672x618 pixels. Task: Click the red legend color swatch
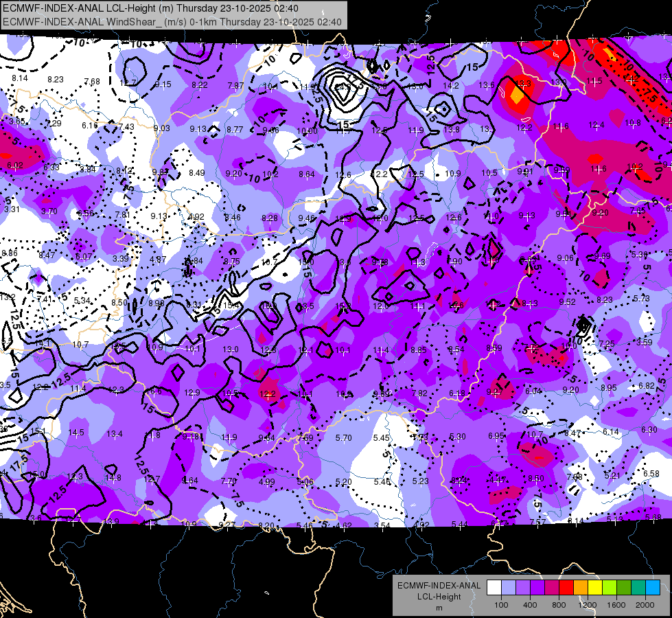tap(566, 588)
